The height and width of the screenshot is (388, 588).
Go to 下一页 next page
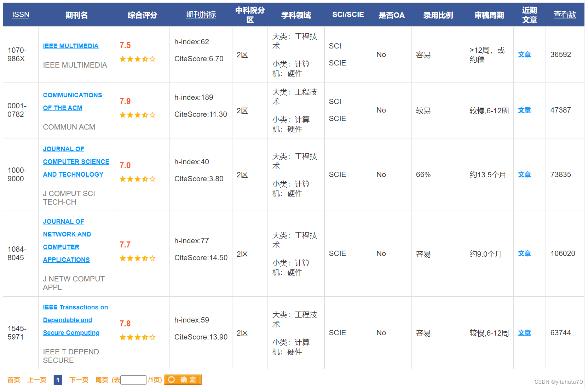coord(79,380)
